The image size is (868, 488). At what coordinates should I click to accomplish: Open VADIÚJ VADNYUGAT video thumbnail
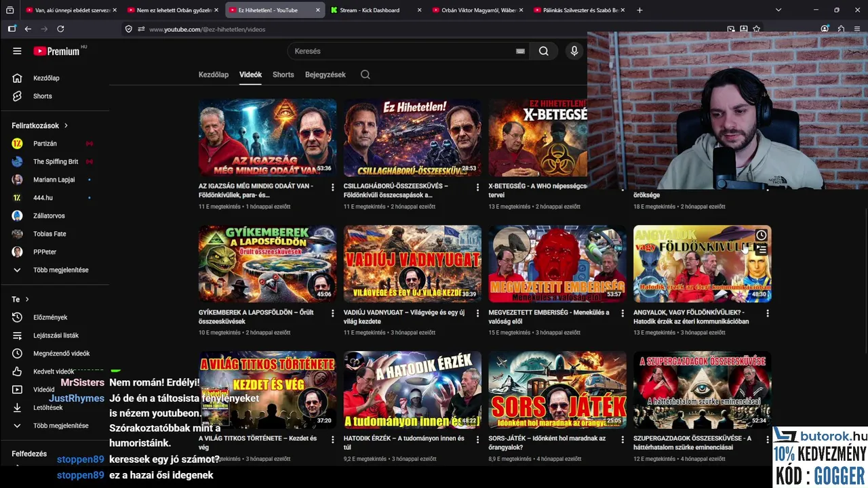(412, 264)
